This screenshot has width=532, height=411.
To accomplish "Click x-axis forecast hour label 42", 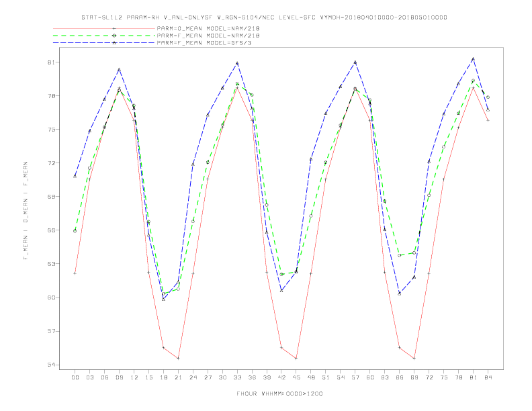I will tap(281, 377).
